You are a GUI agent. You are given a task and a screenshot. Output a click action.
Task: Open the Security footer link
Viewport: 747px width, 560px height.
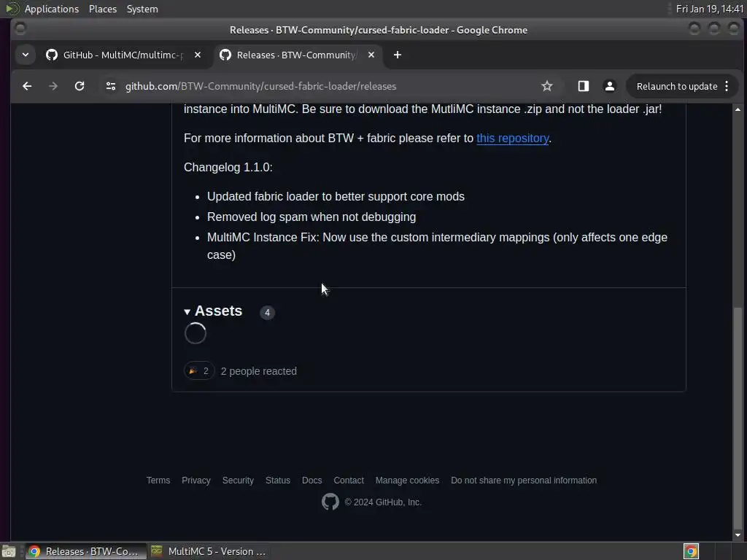point(238,481)
